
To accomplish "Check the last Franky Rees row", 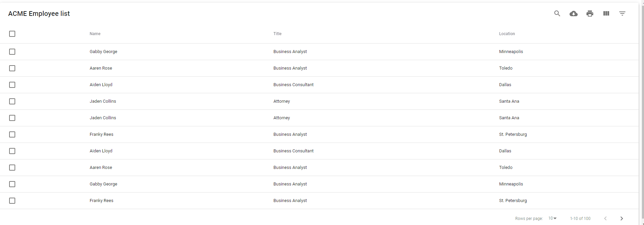I will [x=12, y=200].
